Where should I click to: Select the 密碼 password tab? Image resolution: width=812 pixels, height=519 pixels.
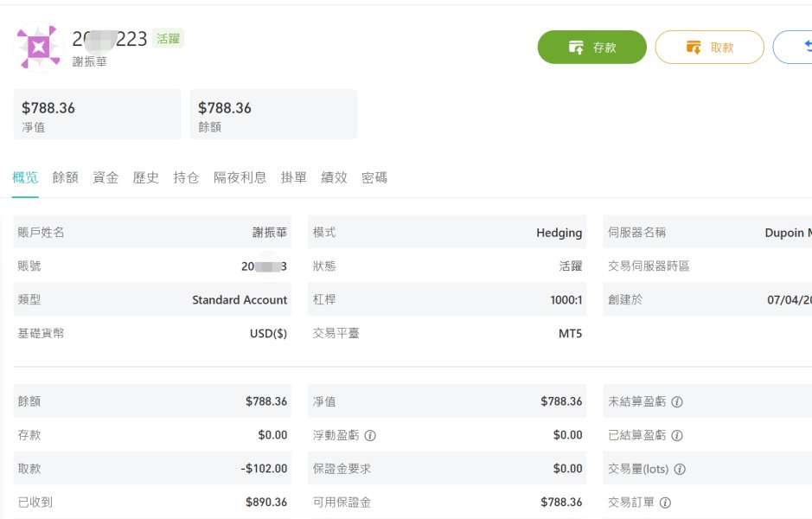[x=374, y=177]
